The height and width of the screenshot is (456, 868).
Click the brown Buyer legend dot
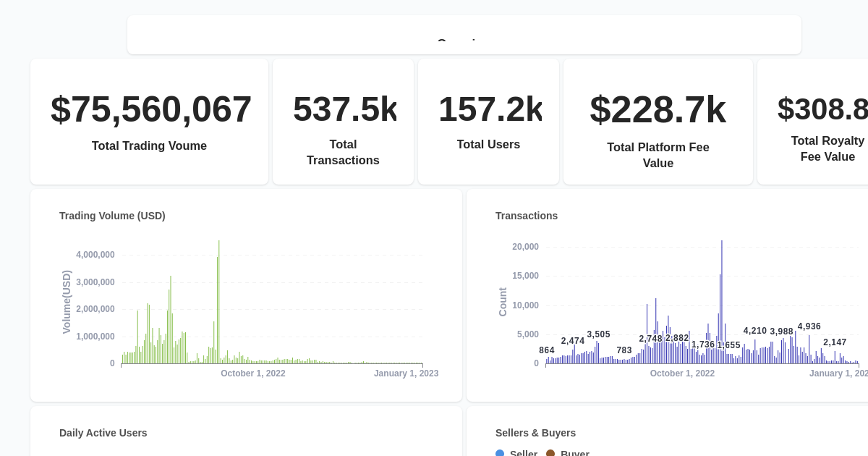[x=550, y=453]
